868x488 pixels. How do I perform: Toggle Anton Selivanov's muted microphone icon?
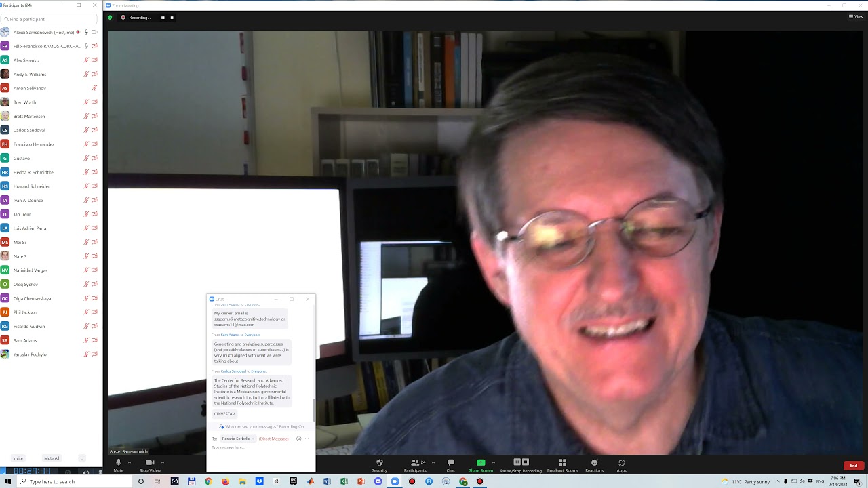[94, 88]
